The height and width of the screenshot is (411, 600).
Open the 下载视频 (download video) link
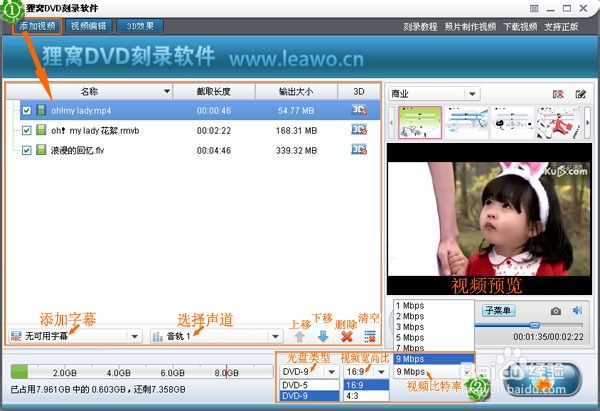tap(520, 27)
